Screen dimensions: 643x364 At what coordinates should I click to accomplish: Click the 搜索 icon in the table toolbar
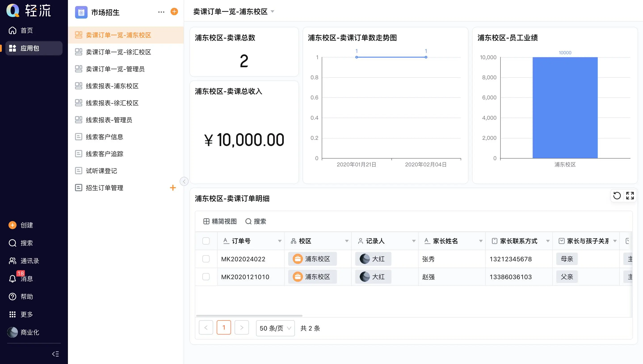(x=248, y=221)
